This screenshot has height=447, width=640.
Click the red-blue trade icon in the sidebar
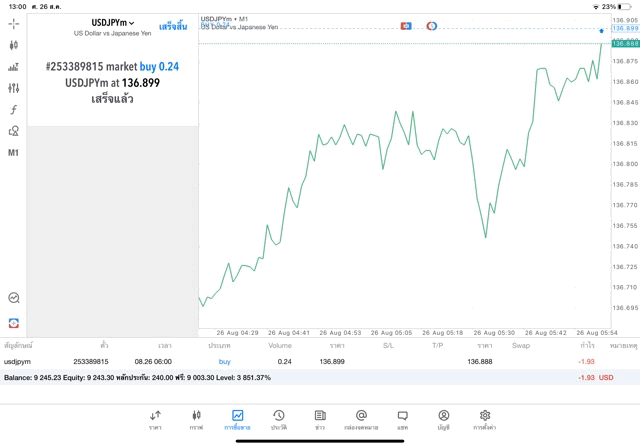click(x=13, y=323)
